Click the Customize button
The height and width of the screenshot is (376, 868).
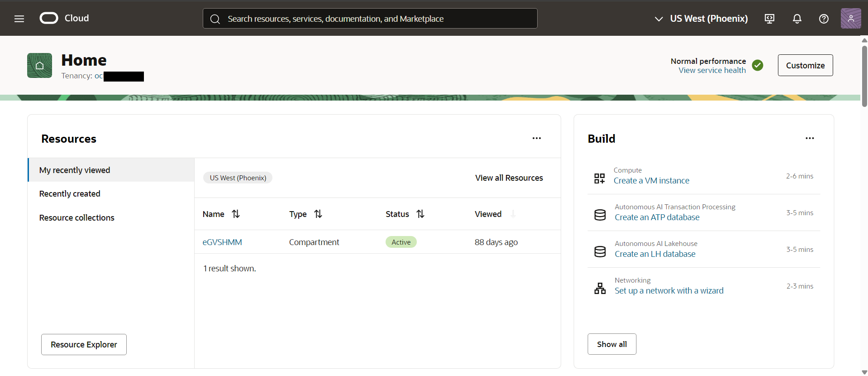point(805,65)
